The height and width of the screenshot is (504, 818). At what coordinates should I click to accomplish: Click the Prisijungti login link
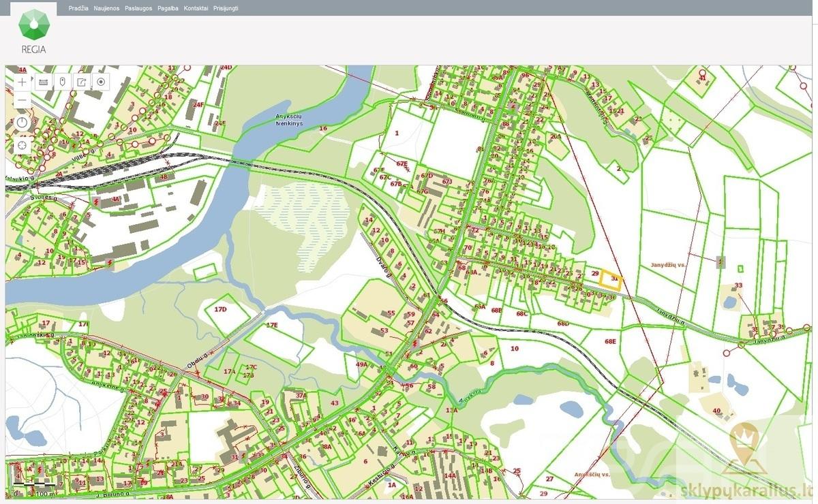click(226, 8)
